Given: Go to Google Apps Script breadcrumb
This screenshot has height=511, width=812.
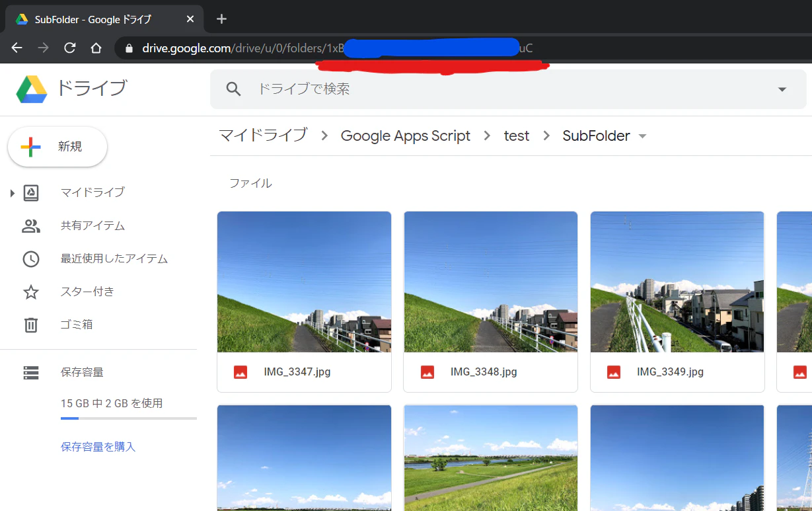Looking at the screenshot, I should click(406, 136).
